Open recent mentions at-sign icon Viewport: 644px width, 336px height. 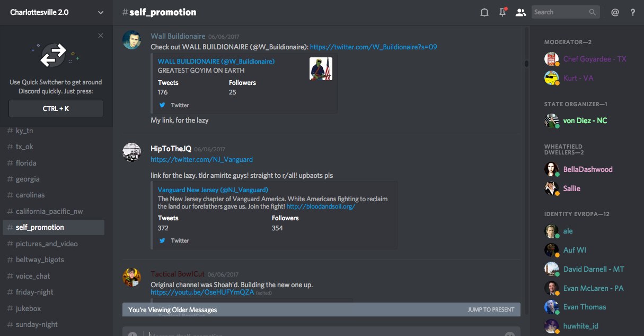pyautogui.click(x=615, y=12)
